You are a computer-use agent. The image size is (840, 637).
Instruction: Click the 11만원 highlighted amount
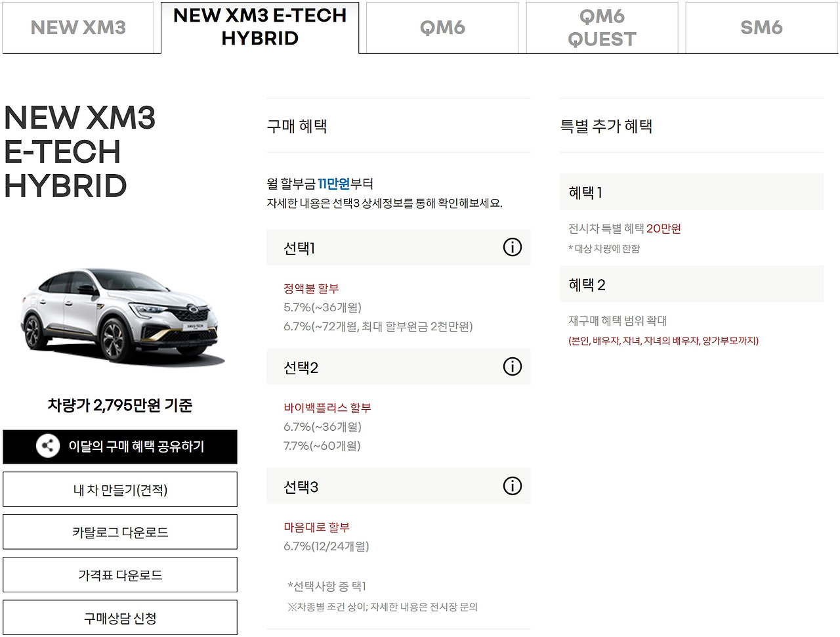[334, 184]
